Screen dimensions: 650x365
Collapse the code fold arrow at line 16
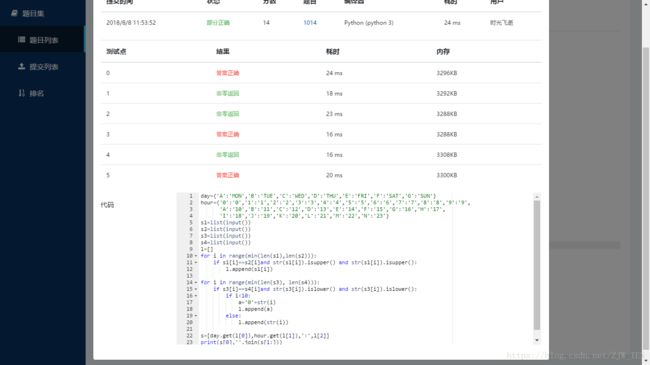[196, 296]
